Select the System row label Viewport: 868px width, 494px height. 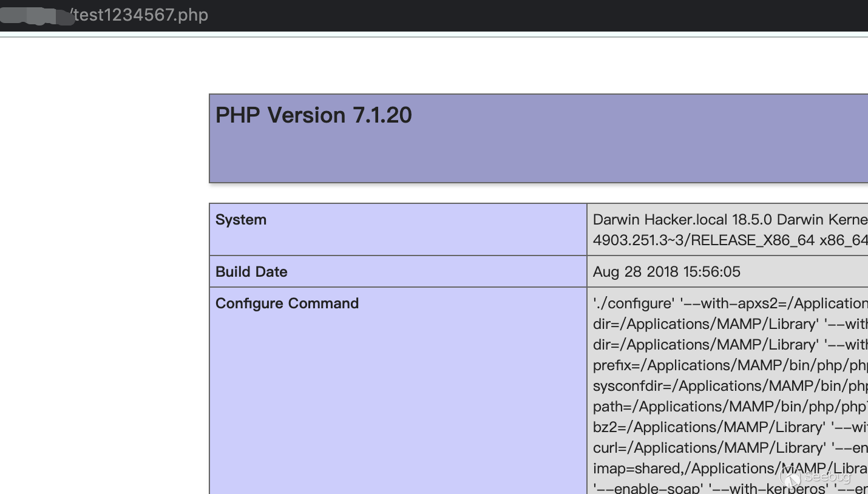(240, 220)
